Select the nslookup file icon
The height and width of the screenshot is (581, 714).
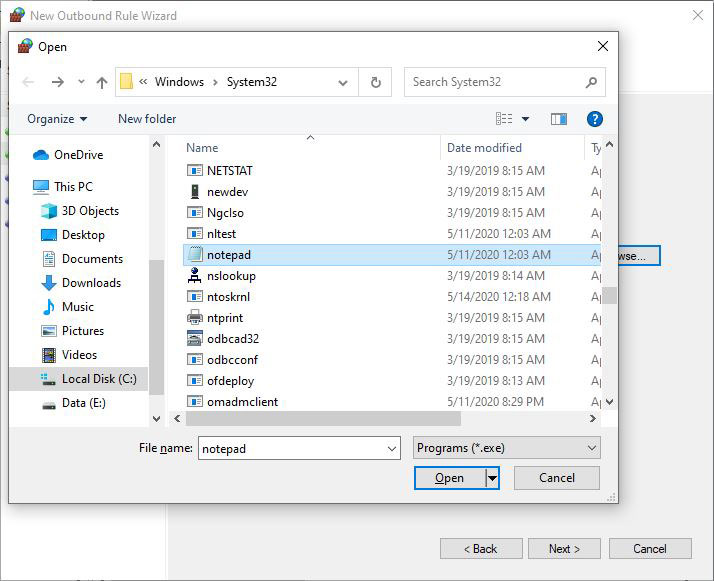pyautogui.click(x=194, y=275)
